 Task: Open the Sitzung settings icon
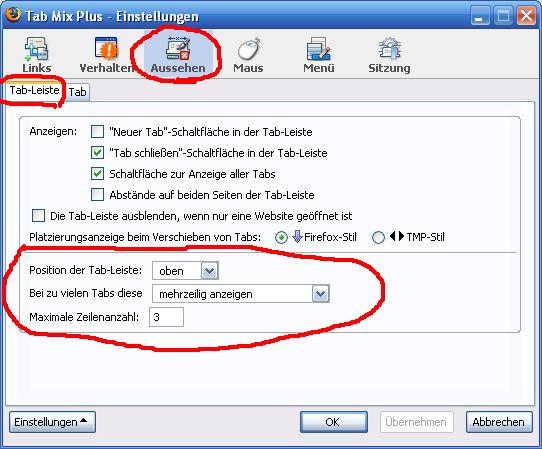click(389, 55)
